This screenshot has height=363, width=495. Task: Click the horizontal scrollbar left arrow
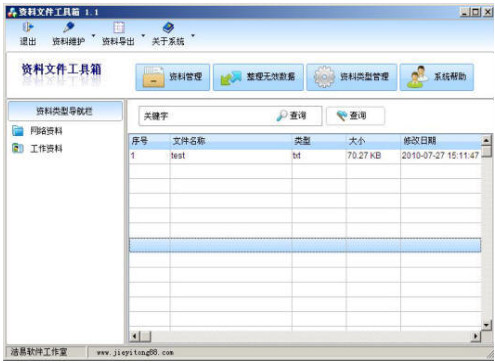tap(135, 336)
